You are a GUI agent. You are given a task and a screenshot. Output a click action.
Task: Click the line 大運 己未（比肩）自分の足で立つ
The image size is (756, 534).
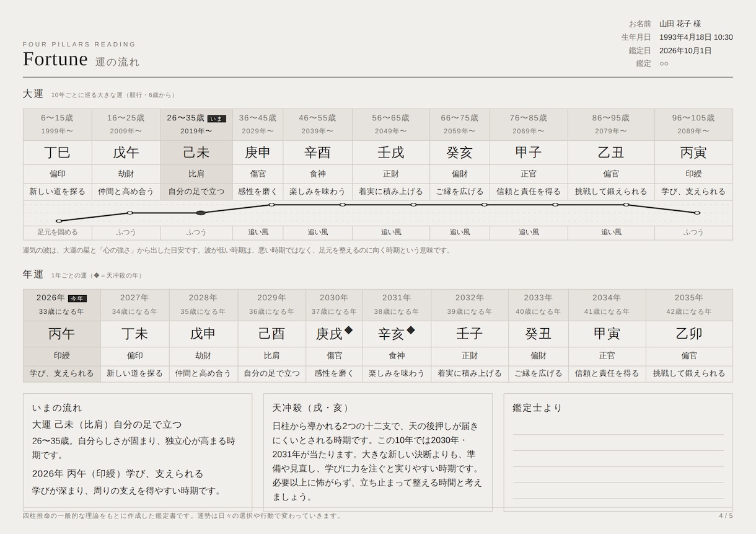coord(107,425)
